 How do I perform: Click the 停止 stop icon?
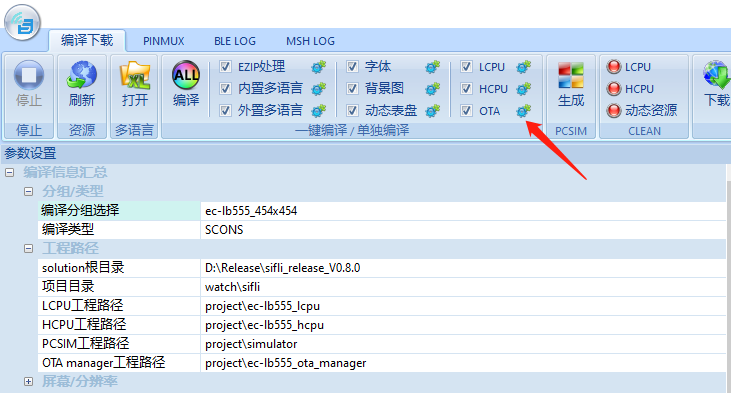click(x=29, y=75)
